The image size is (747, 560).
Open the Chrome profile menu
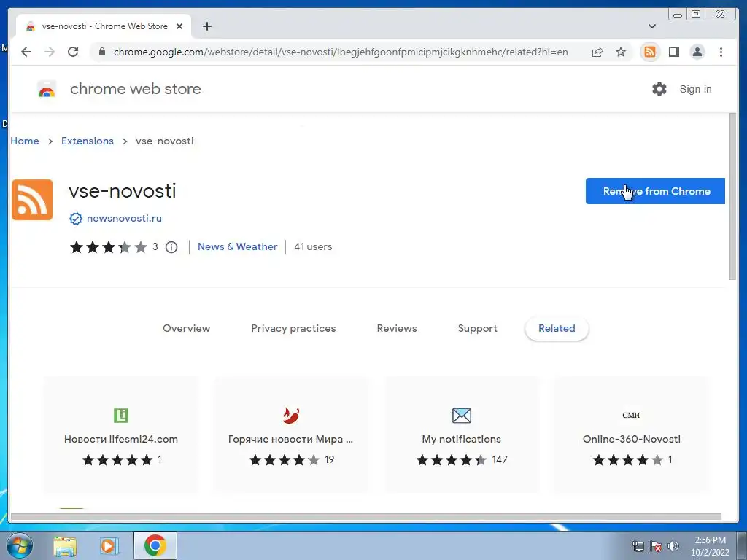(x=697, y=52)
